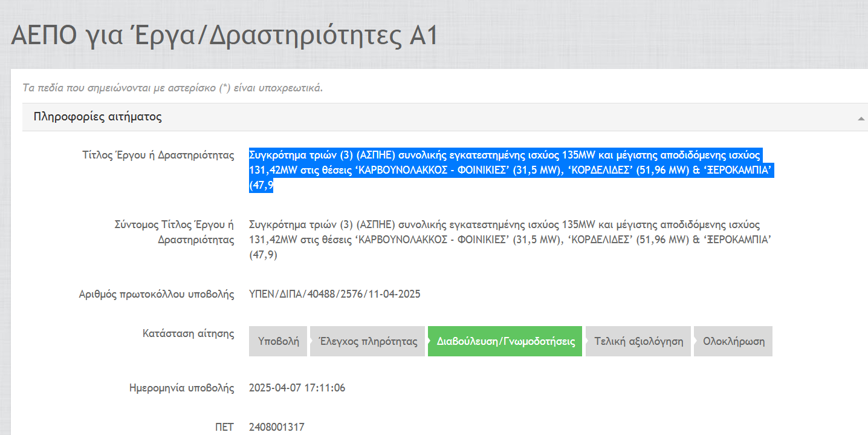Click the Τίτλος Έργου ή Δραστηριότητας label
This screenshot has width=868, height=435.
click(158, 155)
